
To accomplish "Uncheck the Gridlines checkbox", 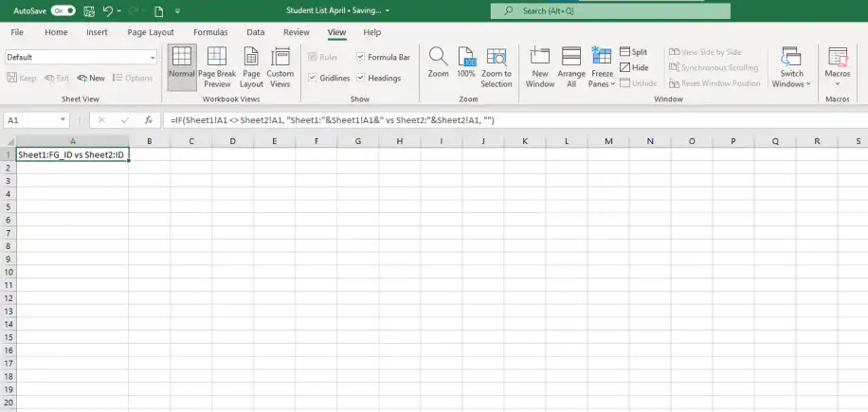I will point(312,78).
